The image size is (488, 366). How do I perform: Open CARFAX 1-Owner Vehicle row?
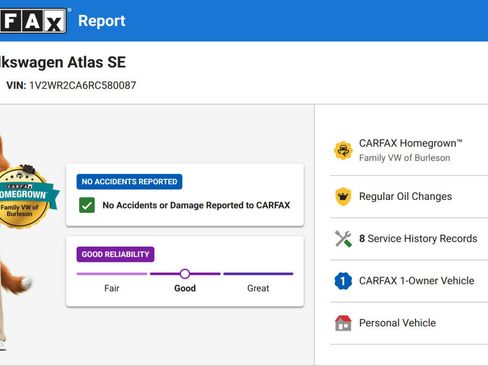(x=409, y=281)
